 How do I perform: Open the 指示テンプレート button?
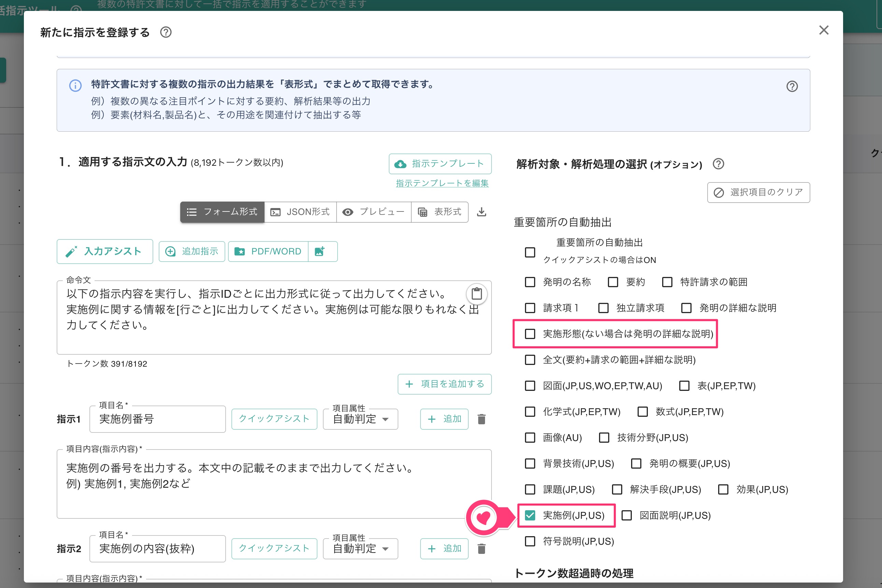click(x=440, y=163)
